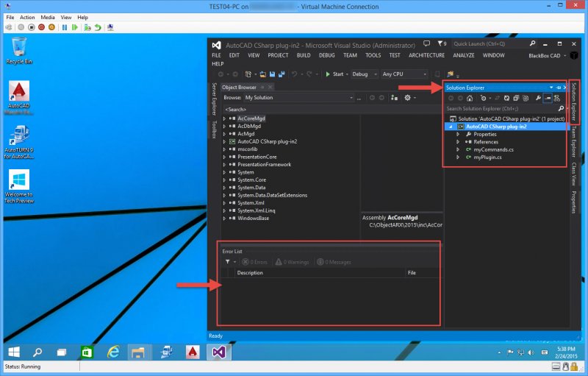Click the orange Save VM state button
Screen dimensions: 588x376
pos(51,27)
